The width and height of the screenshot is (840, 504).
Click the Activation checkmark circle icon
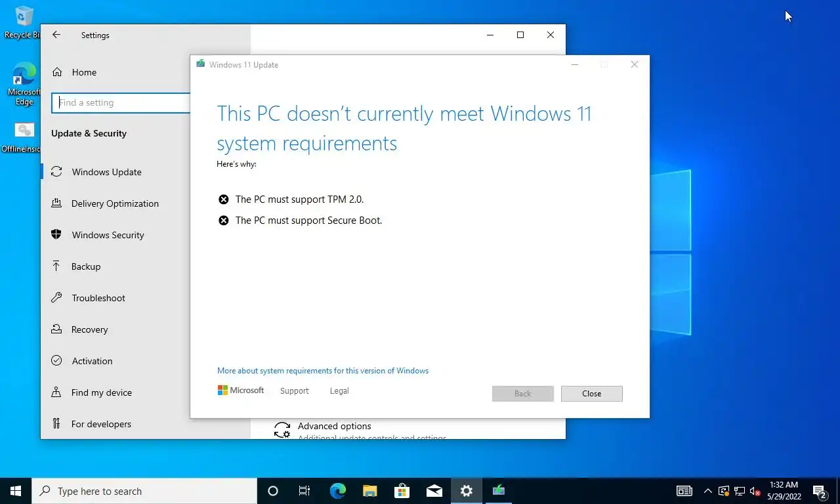tap(56, 361)
